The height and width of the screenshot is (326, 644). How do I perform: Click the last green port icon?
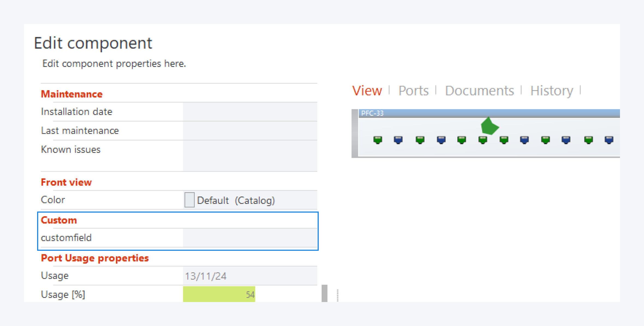coord(588,140)
